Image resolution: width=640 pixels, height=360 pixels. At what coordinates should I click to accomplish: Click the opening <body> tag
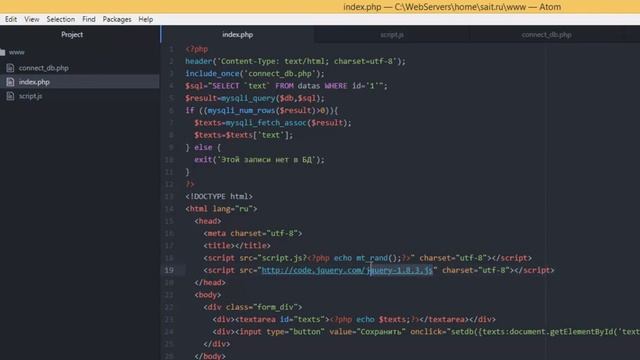pos(208,295)
